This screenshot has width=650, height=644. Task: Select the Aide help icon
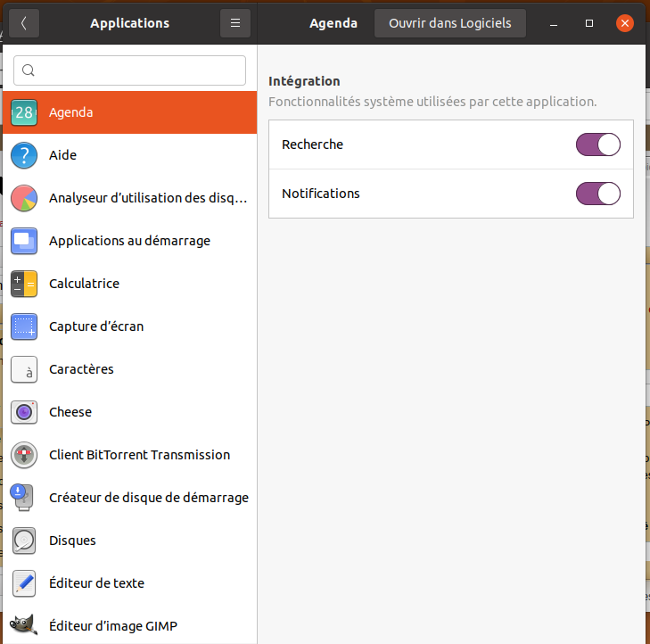pyautogui.click(x=24, y=155)
